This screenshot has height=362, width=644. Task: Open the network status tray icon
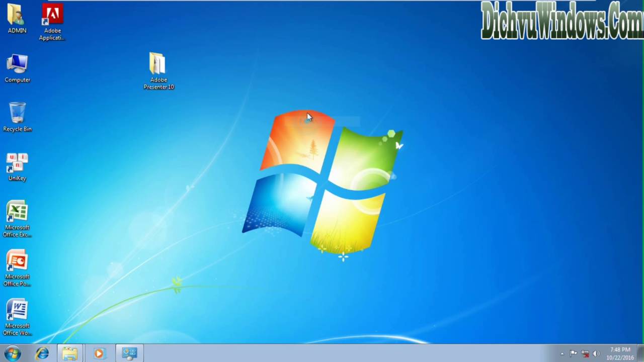click(585, 354)
